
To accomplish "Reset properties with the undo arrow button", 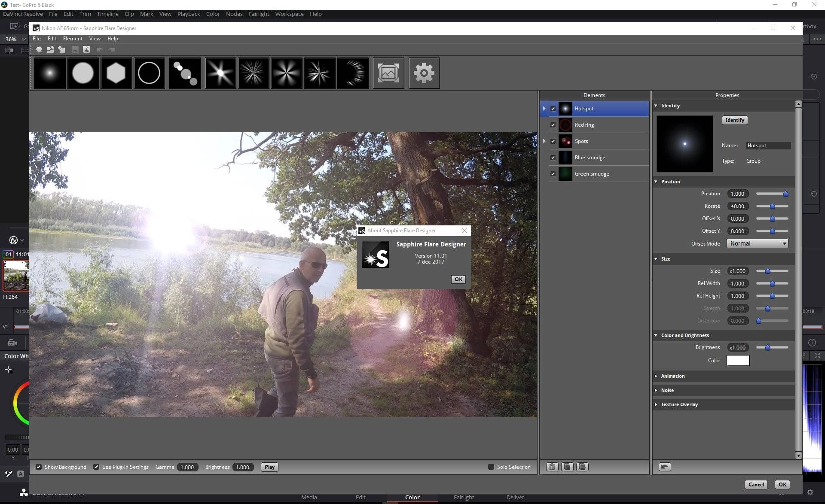I will click(665, 467).
